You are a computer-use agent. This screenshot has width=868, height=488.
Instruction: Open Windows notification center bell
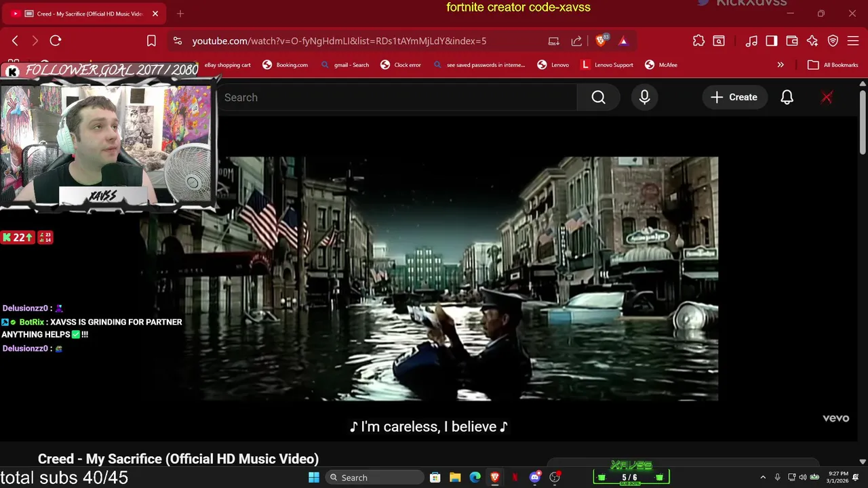click(x=856, y=477)
